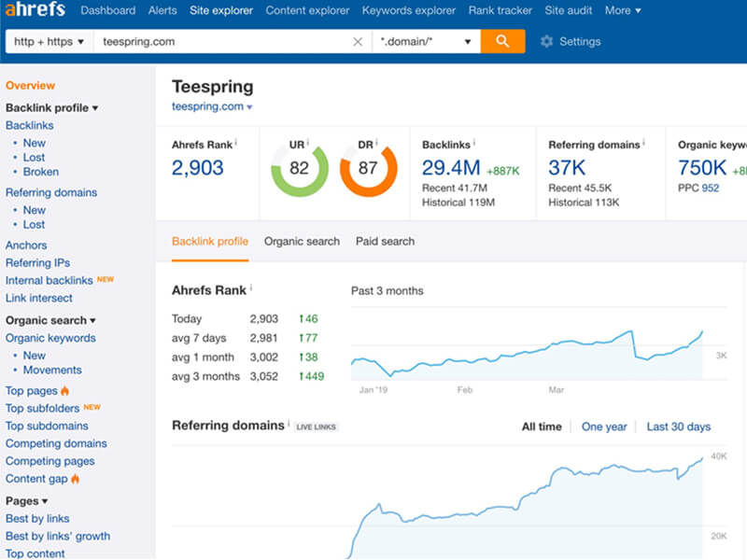747x560 pixels.
Task: Switch to the Paid search tab
Action: click(385, 242)
